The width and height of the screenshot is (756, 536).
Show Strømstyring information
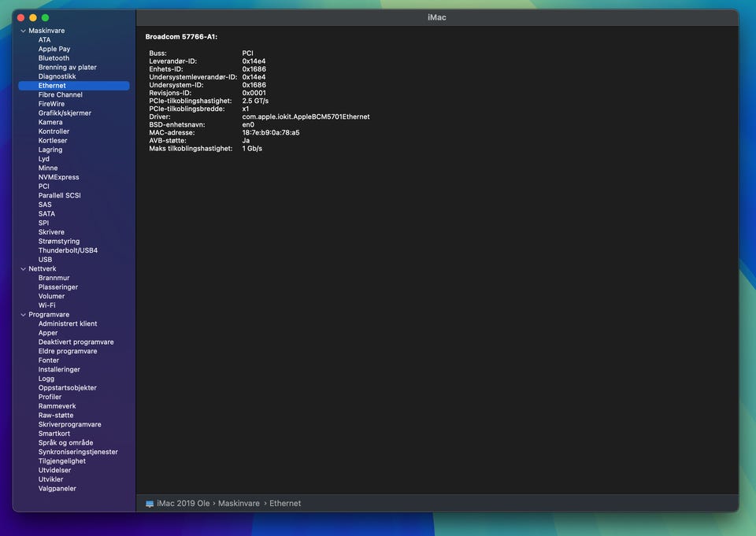(x=59, y=242)
